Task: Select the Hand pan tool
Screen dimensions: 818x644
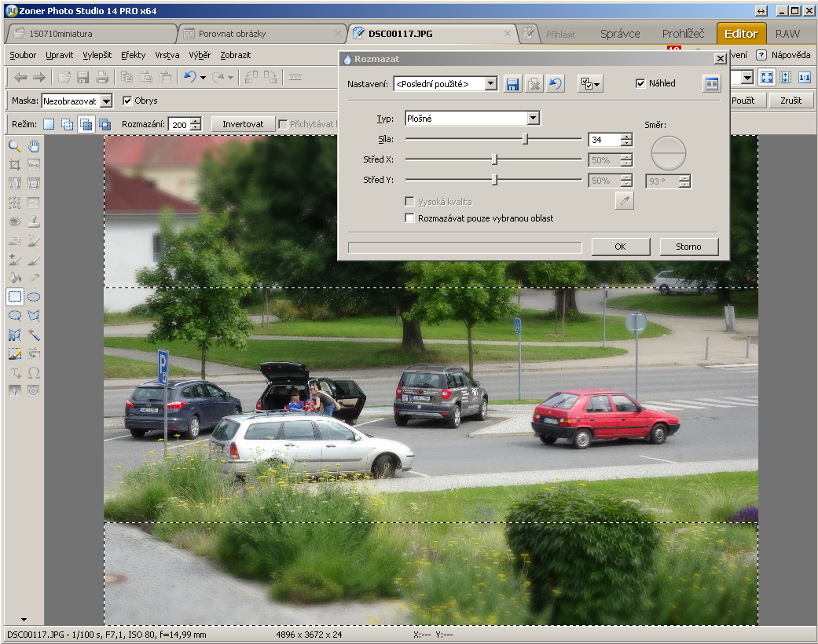Action: click(34, 146)
